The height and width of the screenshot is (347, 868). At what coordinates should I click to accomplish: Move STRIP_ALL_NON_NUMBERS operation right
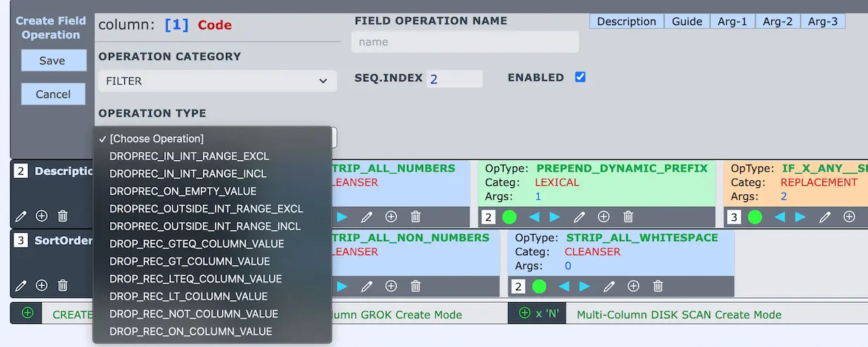(342, 285)
